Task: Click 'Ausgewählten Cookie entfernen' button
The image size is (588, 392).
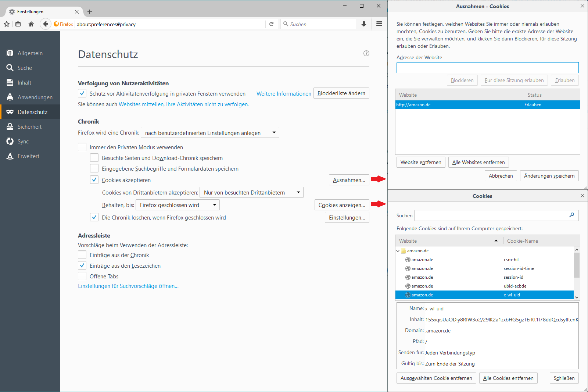Action: (x=436, y=378)
